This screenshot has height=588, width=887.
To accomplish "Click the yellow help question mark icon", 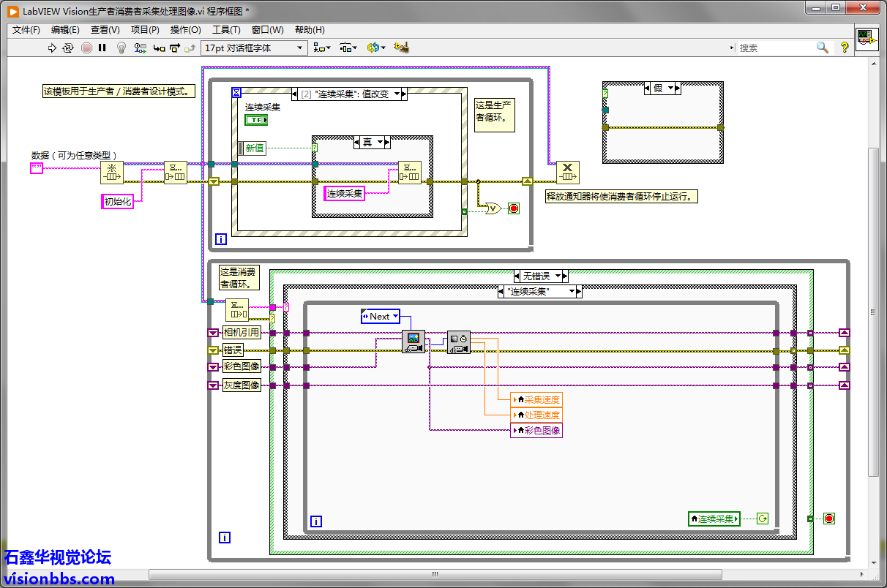I will coord(844,48).
